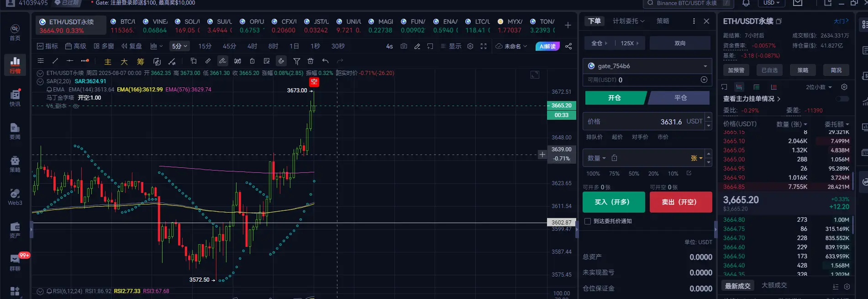Click the plus icon beside 可用(USDT)
The width and height of the screenshot is (868, 299).
(x=704, y=80)
